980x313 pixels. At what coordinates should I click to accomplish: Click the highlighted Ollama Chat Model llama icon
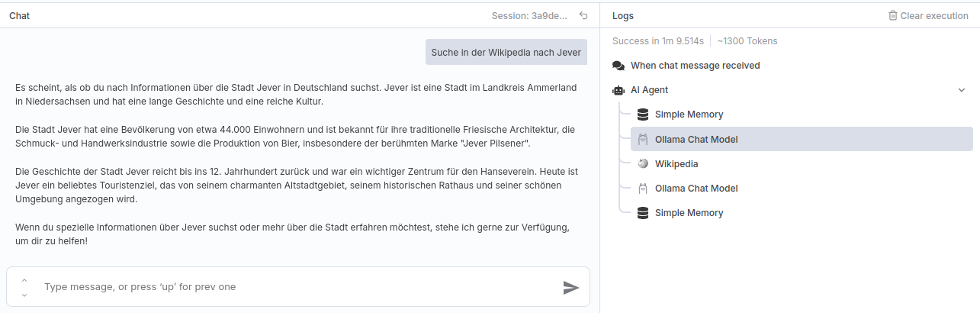pos(643,139)
